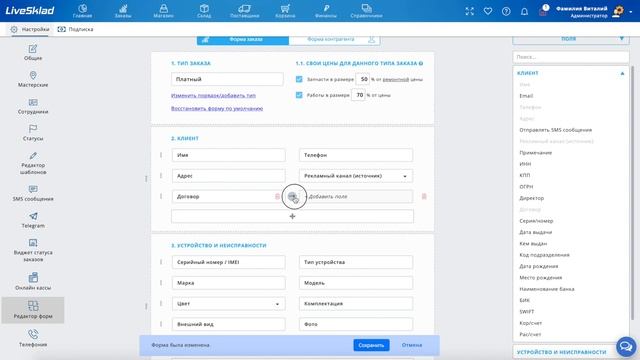Select Отправлять SMS сообщения field item
The width and height of the screenshot is (640, 360).
click(x=556, y=130)
